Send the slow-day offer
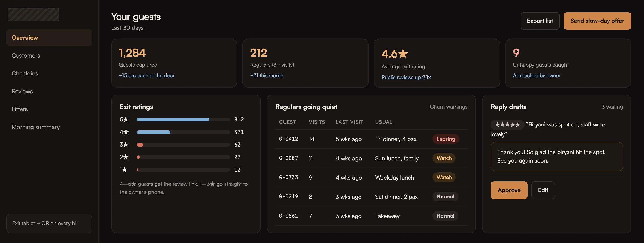 (x=597, y=21)
